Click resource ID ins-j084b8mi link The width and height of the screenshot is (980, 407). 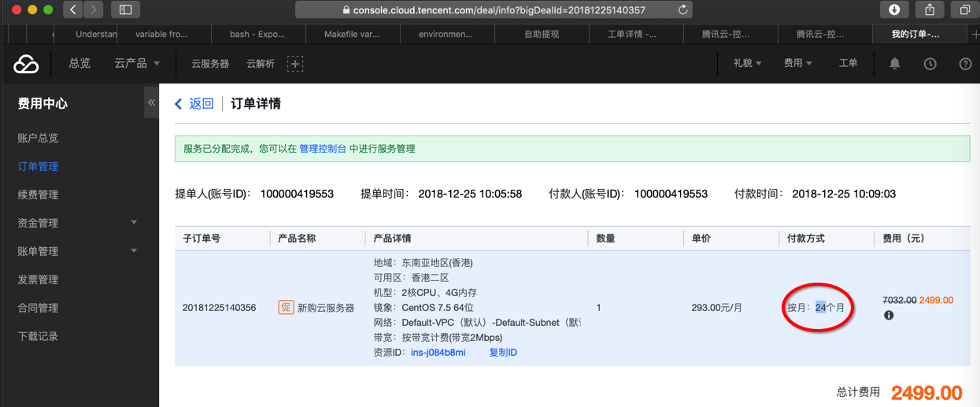[438, 353]
